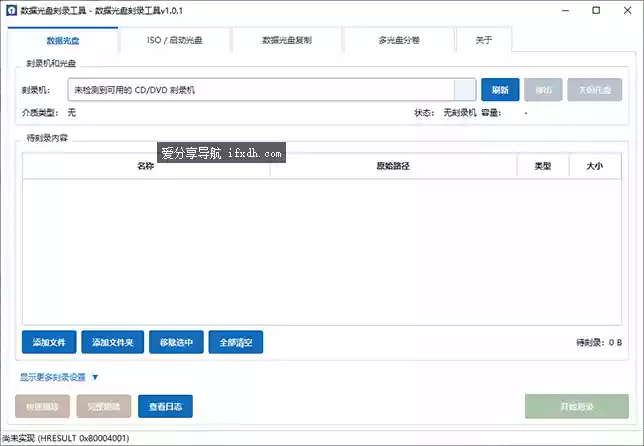Viewport: 644px width, 446px height.
Task: Close the 数据光盘刻录工具 window
Action: tap(627, 10)
